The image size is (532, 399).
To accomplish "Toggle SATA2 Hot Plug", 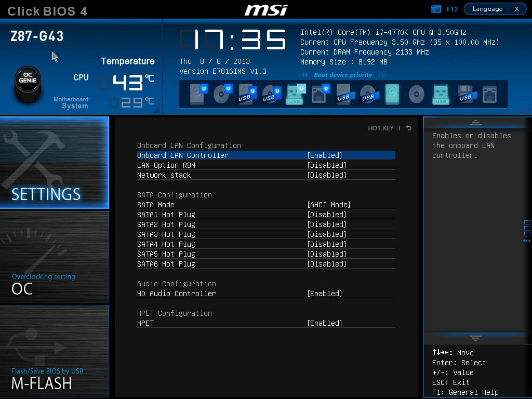I will (x=266, y=224).
